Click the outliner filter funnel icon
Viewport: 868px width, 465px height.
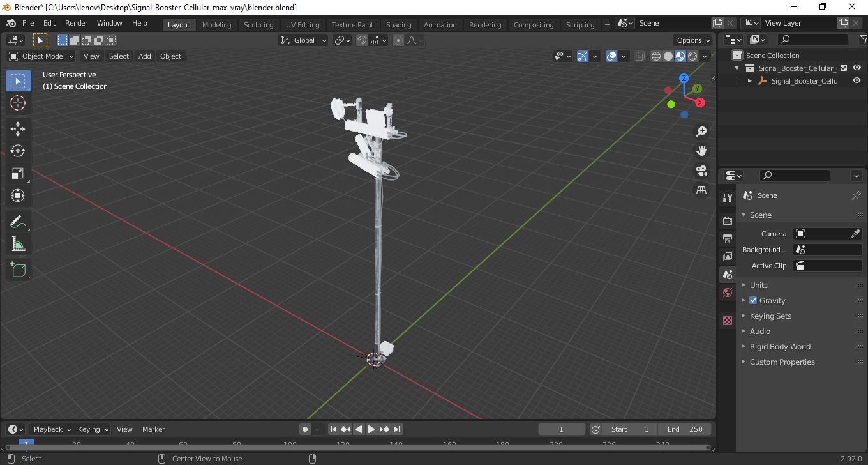863,40
